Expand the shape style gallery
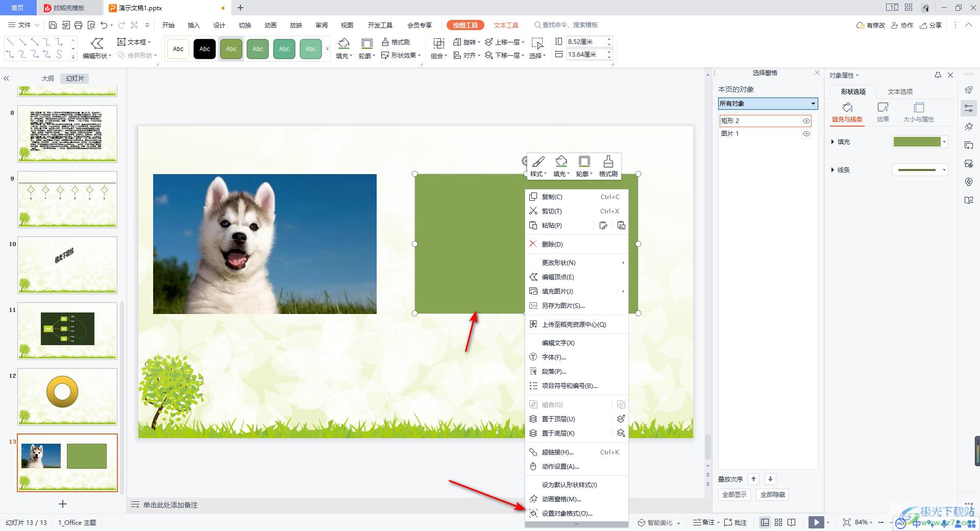The height and width of the screenshot is (531, 980). pyautogui.click(x=327, y=49)
